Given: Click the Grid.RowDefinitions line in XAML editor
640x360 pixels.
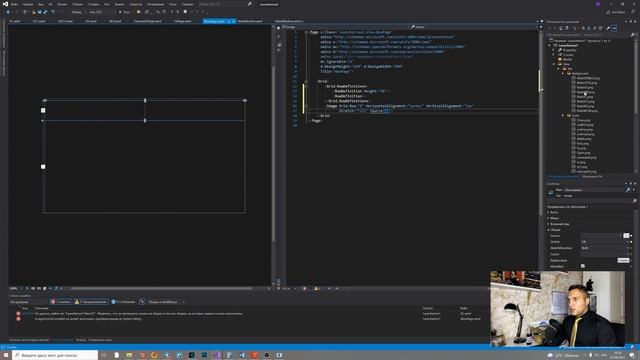Looking at the screenshot, I should click(347, 86).
